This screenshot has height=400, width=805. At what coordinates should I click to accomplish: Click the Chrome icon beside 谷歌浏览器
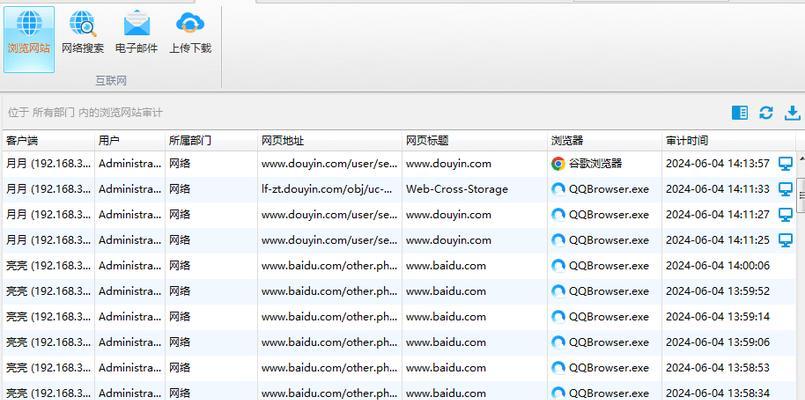tap(558, 164)
